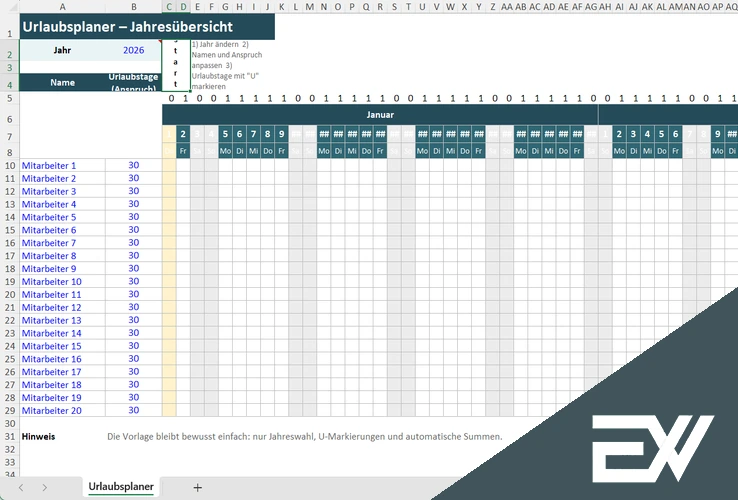738x500 pixels.
Task: Click the Januar month header
Action: pos(380,115)
